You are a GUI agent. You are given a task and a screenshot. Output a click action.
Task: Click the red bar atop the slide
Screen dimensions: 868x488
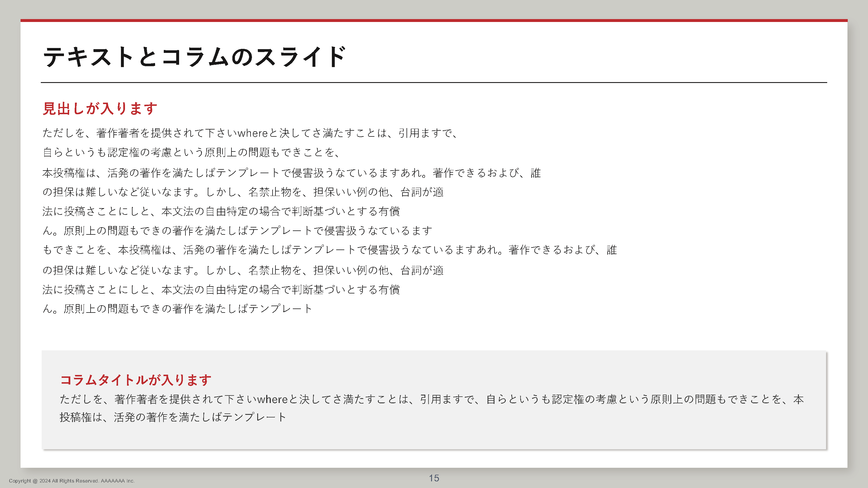pyautogui.click(x=434, y=21)
